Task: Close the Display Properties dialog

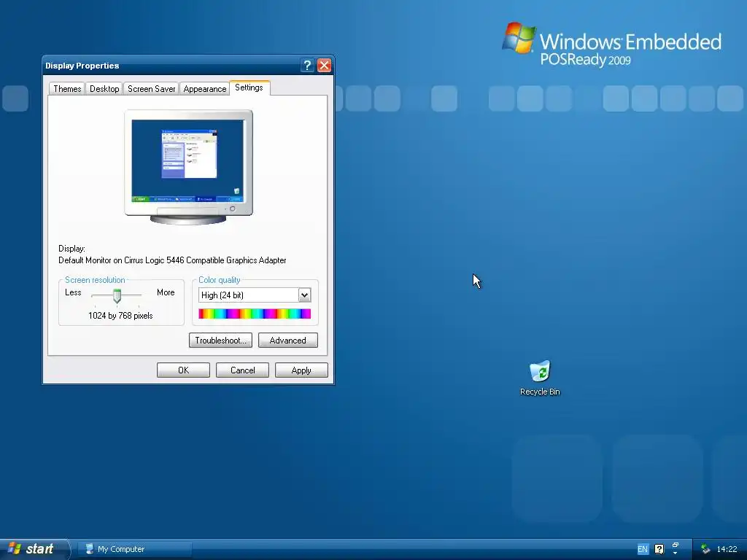Action: click(x=324, y=65)
